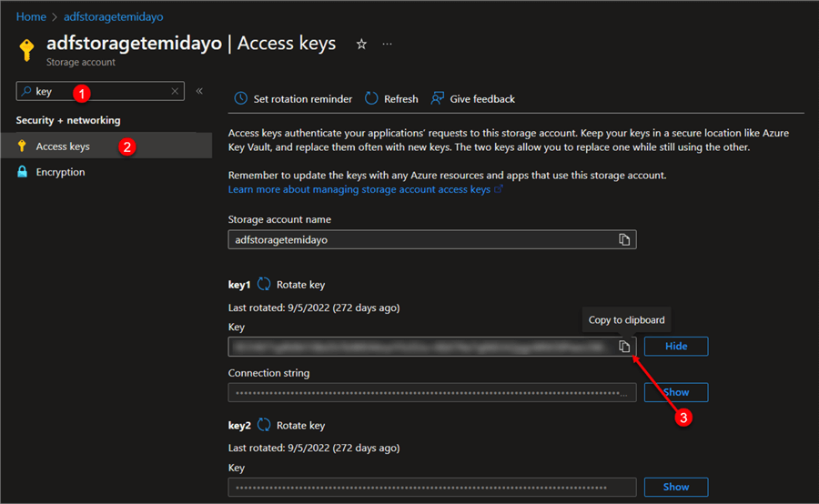819x504 pixels.
Task: Open Encryption in the sidebar
Action: 60,172
